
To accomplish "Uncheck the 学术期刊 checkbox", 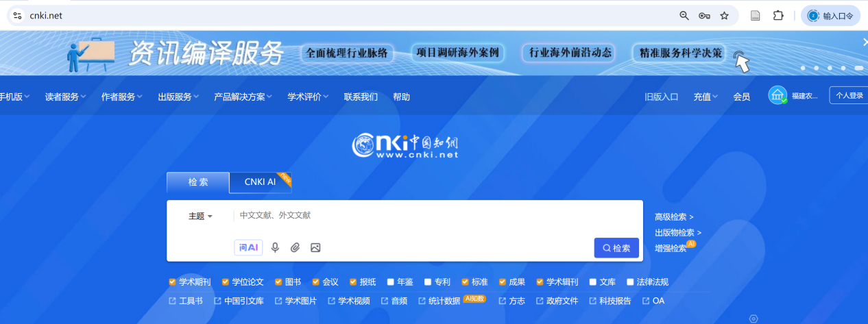I will [172, 282].
